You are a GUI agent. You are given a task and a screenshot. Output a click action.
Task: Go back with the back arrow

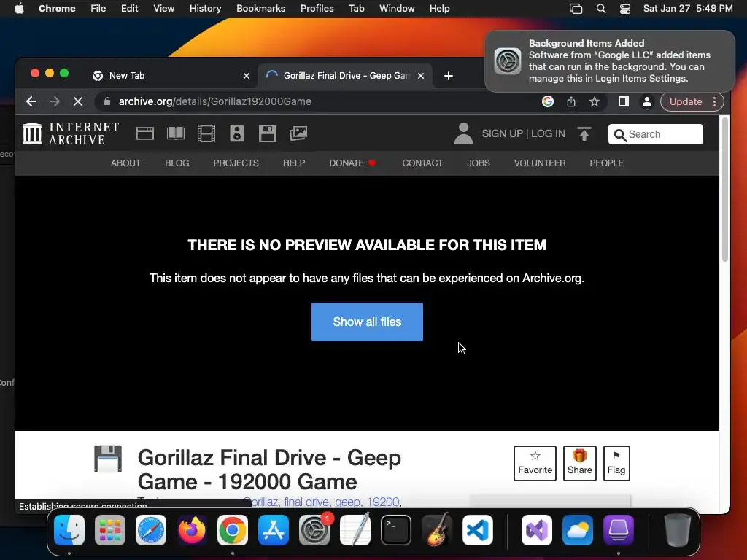pyautogui.click(x=31, y=101)
